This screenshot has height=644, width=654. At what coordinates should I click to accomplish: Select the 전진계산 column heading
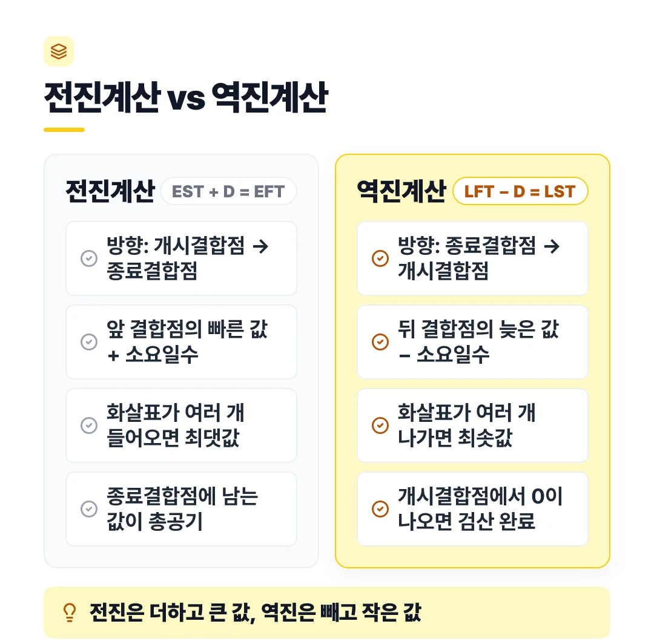coord(111,191)
